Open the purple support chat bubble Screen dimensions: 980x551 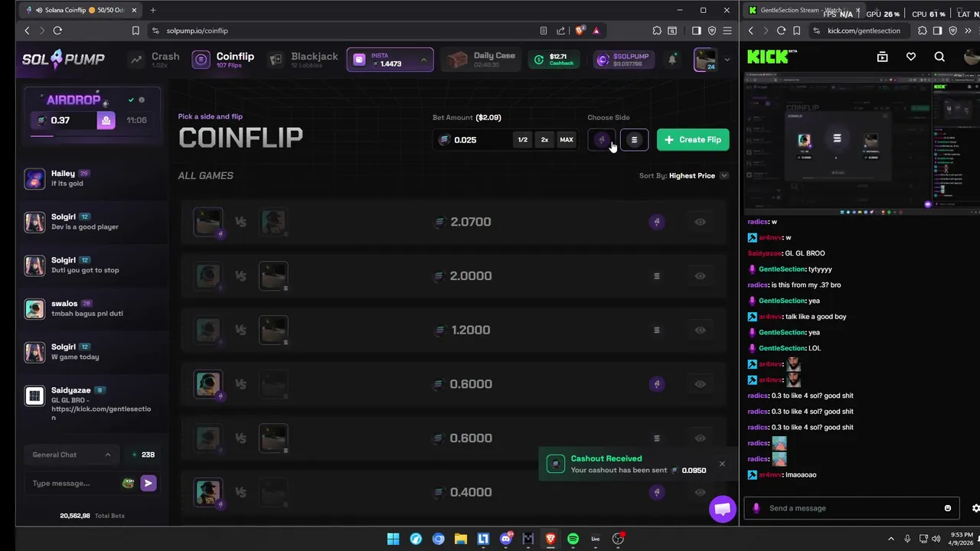(722, 509)
